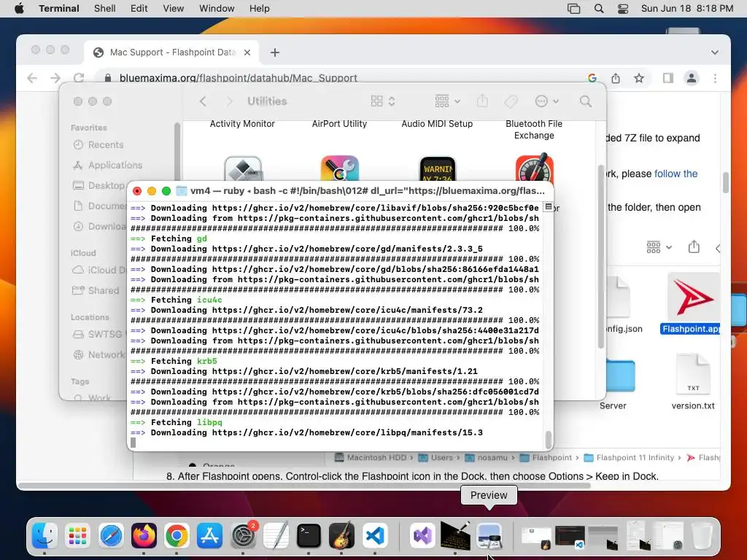The image size is (747, 560).
Task: Open Control Center in menu bar
Action: click(623, 9)
